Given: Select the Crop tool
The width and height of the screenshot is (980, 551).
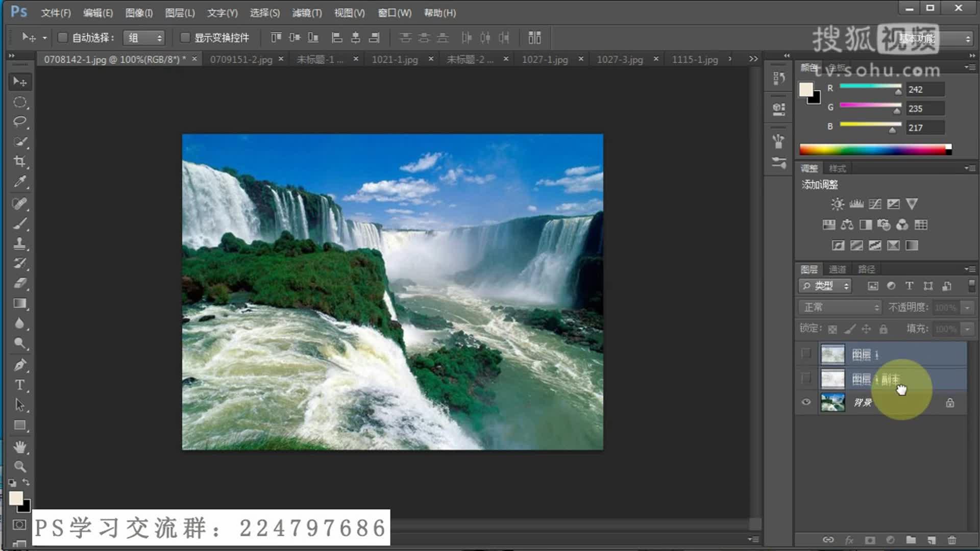Looking at the screenshot, I should coord(20,162).
